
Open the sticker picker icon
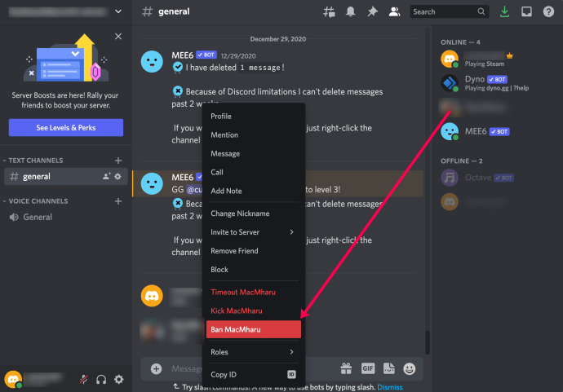coord(389,368)
